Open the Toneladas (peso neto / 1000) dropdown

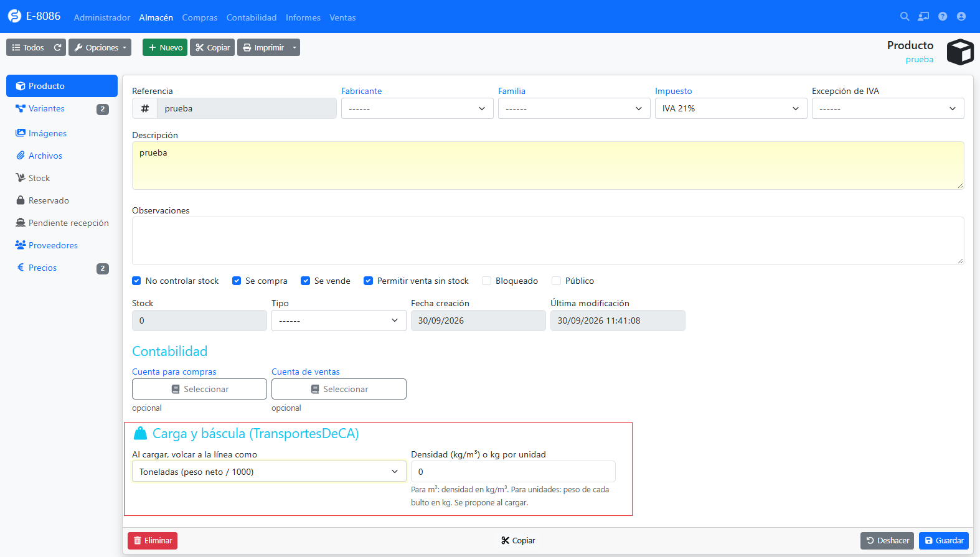[269, 471]
